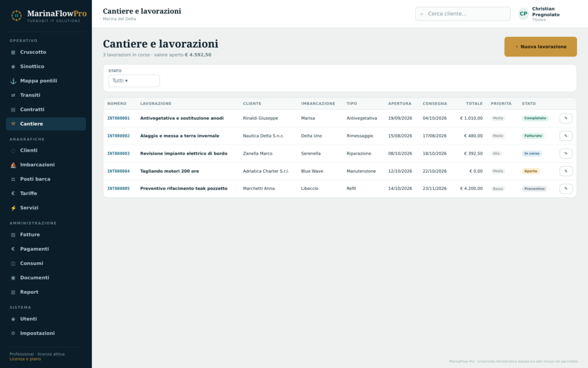Click the total € 4.200,00
The image size is (588, 368).
[x=471, y=189]
